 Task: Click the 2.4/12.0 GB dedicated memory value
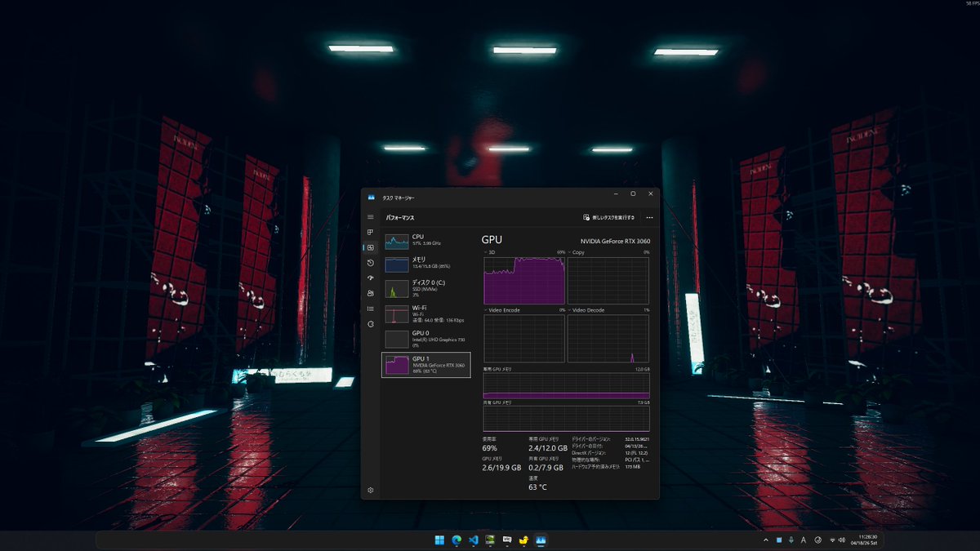546,448
